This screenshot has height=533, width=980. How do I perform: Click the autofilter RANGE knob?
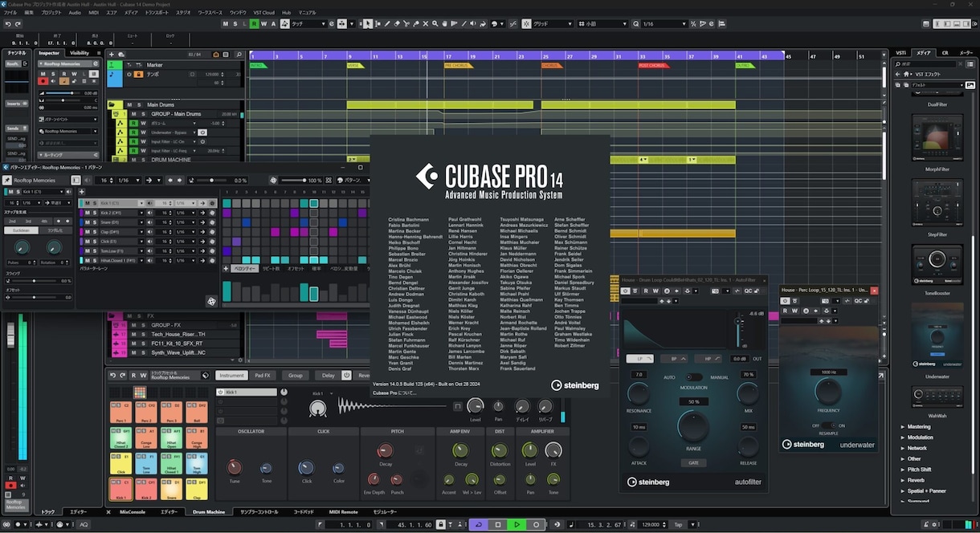tap(693, 428)
